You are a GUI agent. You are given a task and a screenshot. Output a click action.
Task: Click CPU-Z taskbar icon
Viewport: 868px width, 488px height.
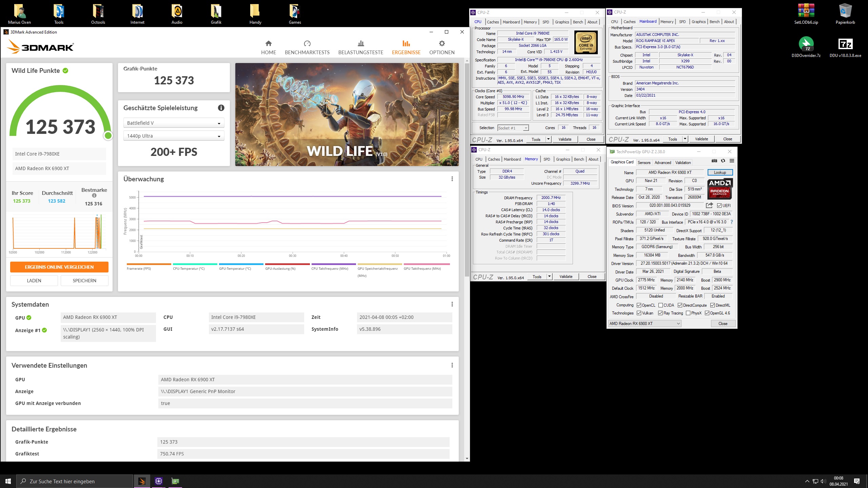pos(158,481)
